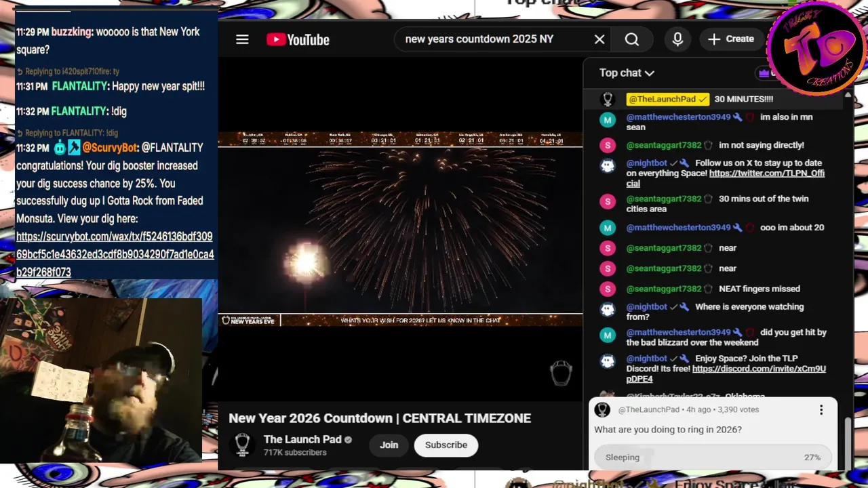Viewport: 868px width, 488px height.
Task: Click seantaggart avatar beside '30 mins out'
Action: tap(608, 201)
